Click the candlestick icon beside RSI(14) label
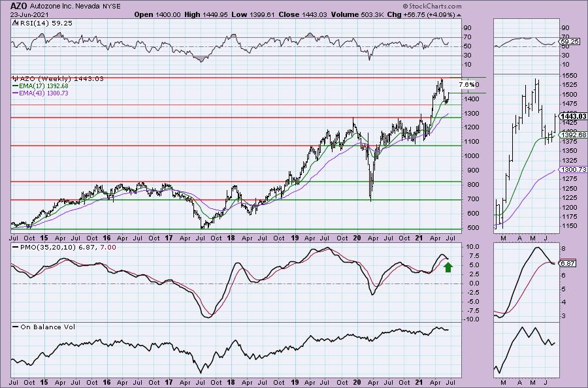This screenshot has width=588, height=388. point(14,23)
